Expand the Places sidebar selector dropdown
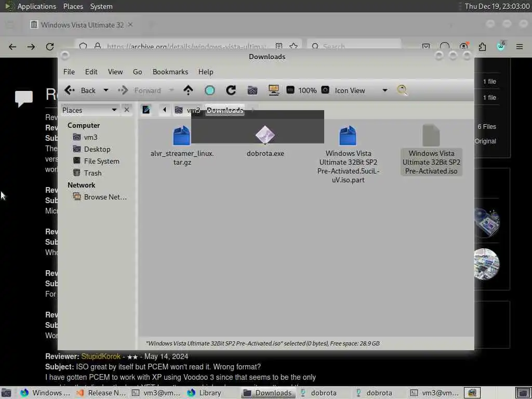 (90, 110)
